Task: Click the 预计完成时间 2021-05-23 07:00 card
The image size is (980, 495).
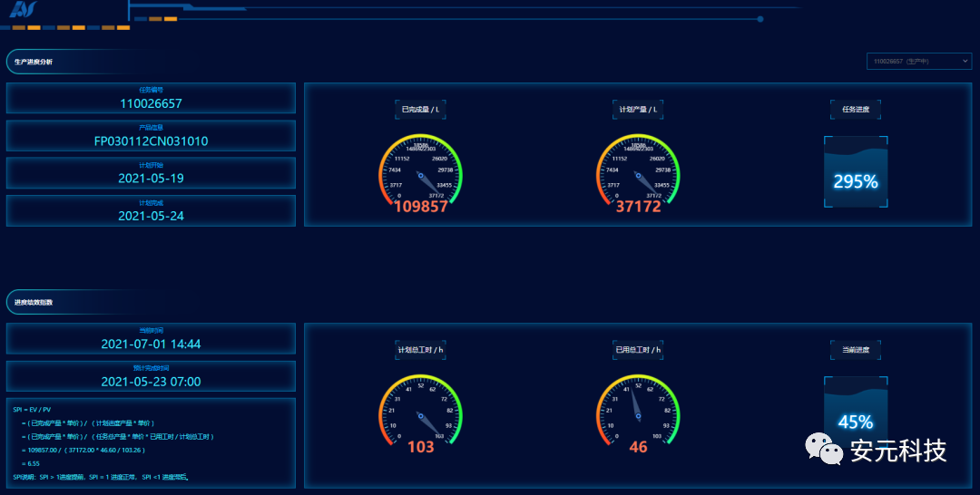Action: click(x=151, y=376)
